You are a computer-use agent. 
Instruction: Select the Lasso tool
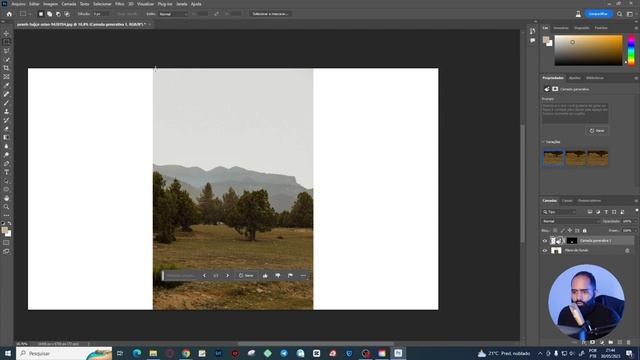click(x=6, y=51)
